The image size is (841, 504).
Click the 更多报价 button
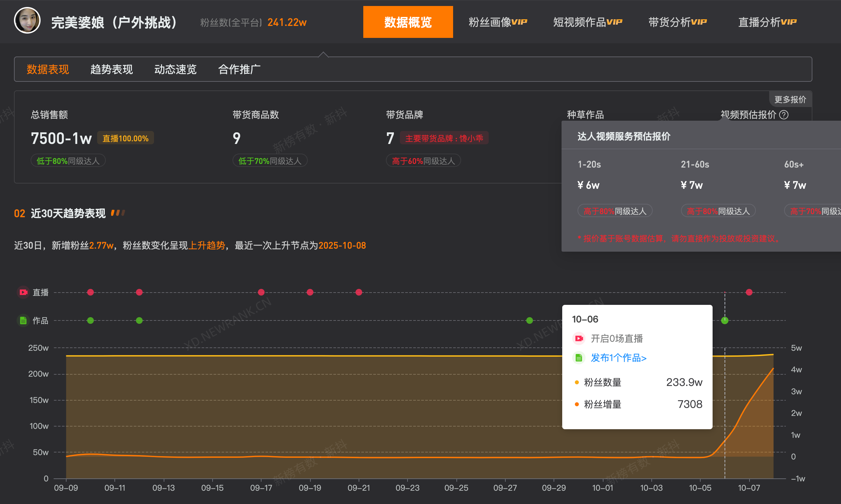pos(790,99)
